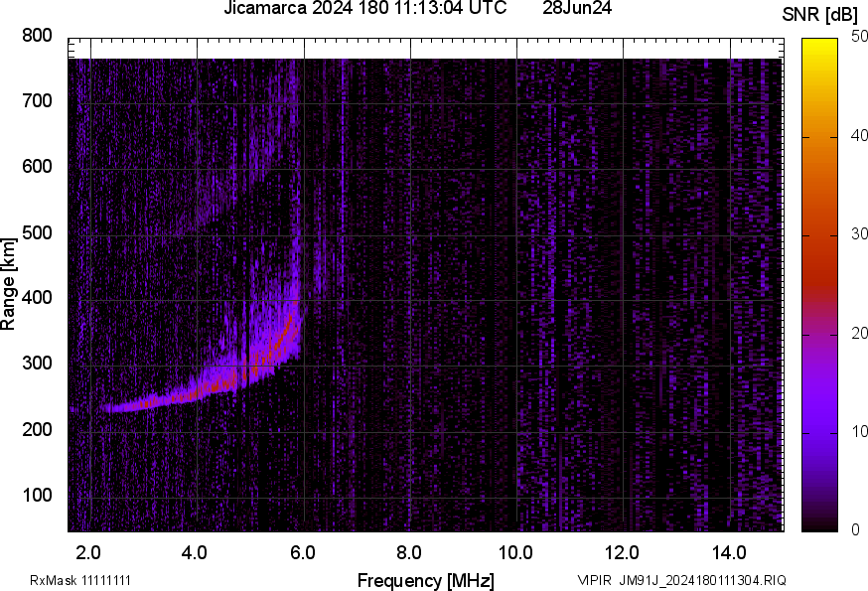This screenshot has width=868, height=591.
Task: Click the frequency tick label '10.0'
Action: [515, 552]
